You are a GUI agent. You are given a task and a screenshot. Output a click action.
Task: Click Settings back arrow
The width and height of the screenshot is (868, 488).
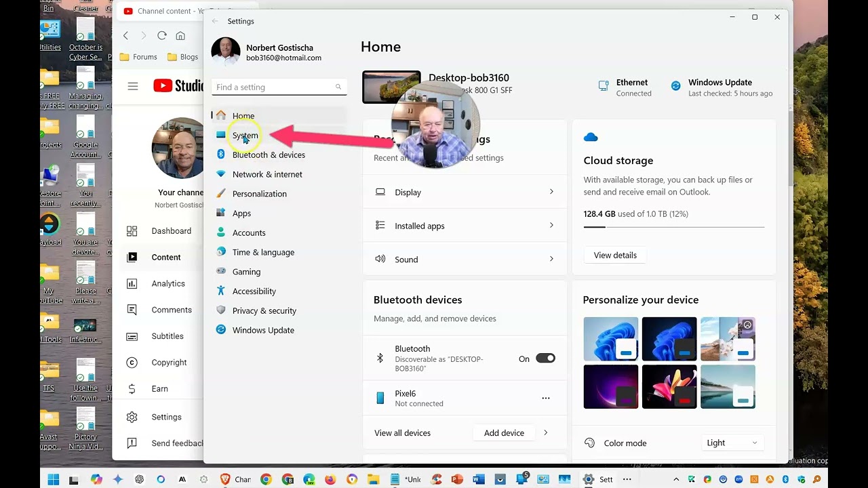pyautogui.click(x=216, y=21)
